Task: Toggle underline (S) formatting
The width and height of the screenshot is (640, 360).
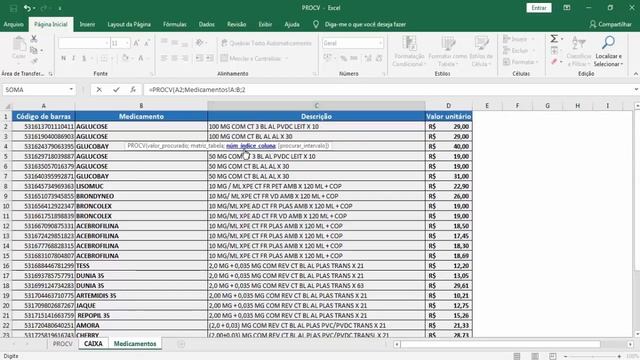Action: point(84,58)
